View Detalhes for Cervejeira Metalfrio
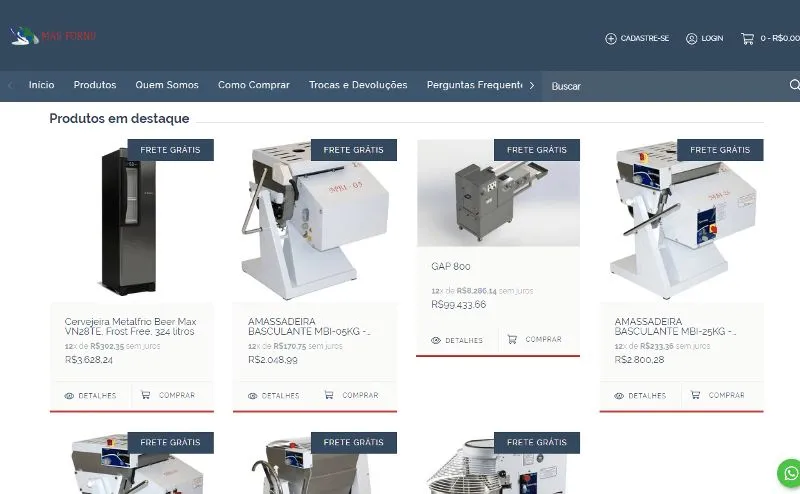800x494 pixels. pyautogui.click(x=90, y=396)
